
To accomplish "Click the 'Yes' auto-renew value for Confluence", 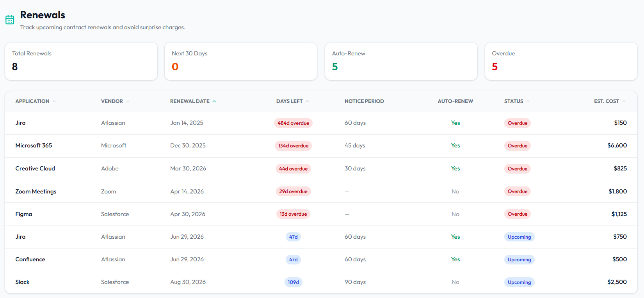I will pos(455,259).
